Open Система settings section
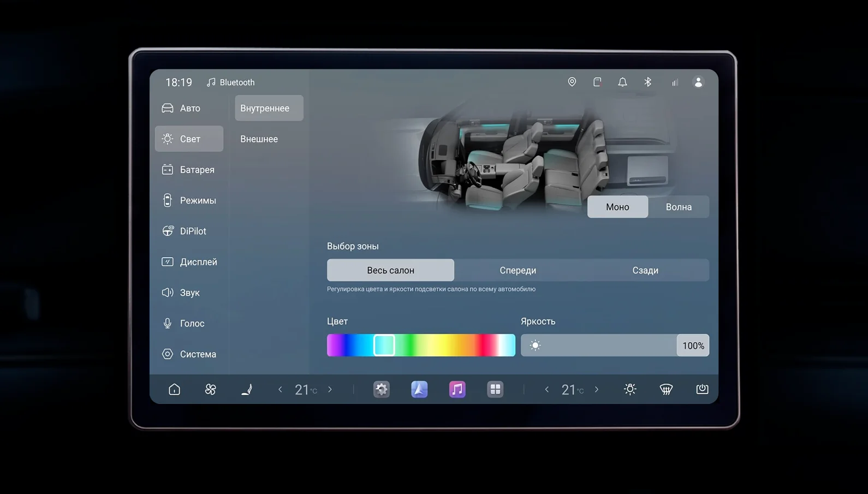 [189, 354]
